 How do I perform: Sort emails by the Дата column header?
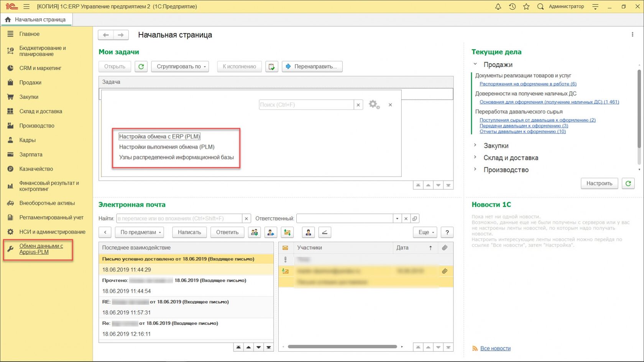pyautogui.click(x=415, y=248)
